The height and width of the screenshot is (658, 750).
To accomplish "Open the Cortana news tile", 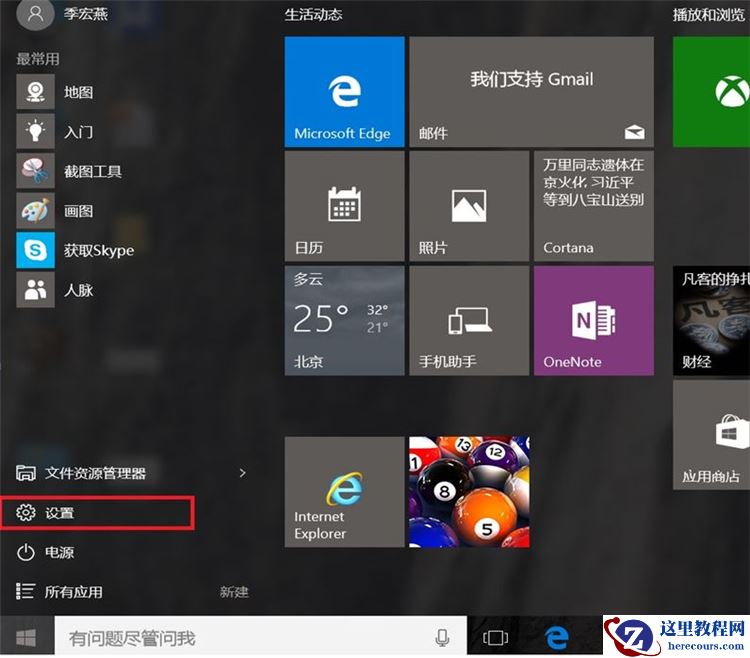I will tap(594, 206).
